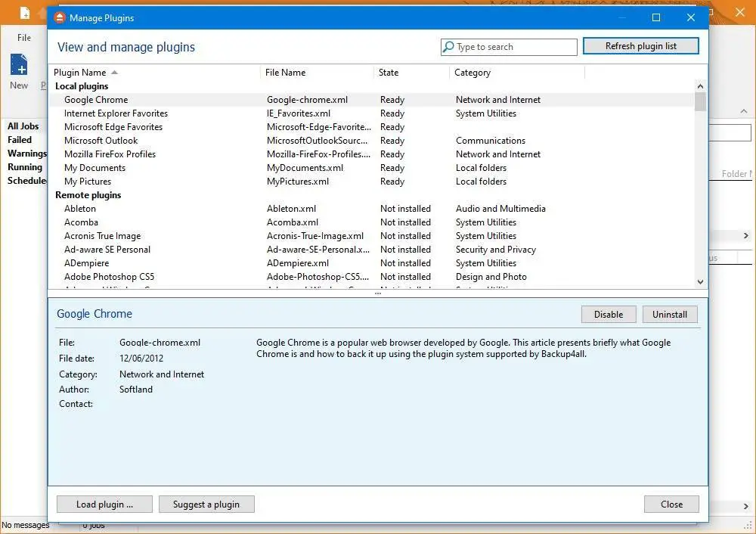Screen dimensions: 756x534
Task: Click the 12/06/2012 file date value
Action: click(141, 359)
